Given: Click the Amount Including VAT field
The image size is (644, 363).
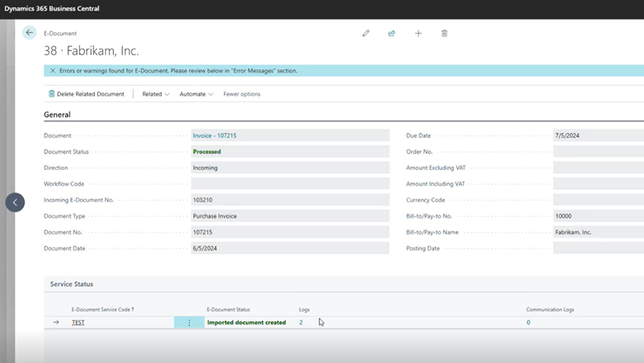Looking at the screenshot, I should [599, 184].
